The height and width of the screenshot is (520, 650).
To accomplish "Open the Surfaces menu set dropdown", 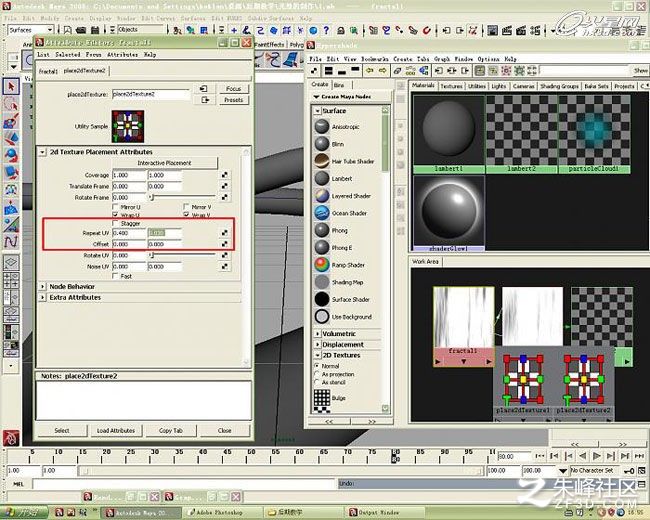I will 31,30.
